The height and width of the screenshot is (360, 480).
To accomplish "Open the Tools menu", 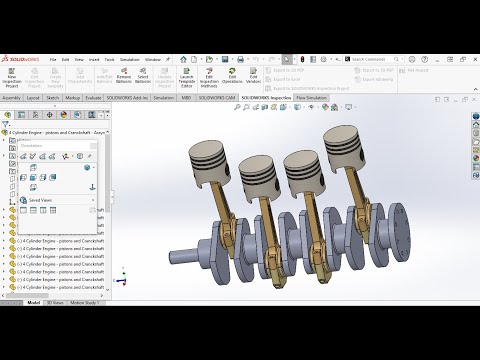I will [109, 60].
